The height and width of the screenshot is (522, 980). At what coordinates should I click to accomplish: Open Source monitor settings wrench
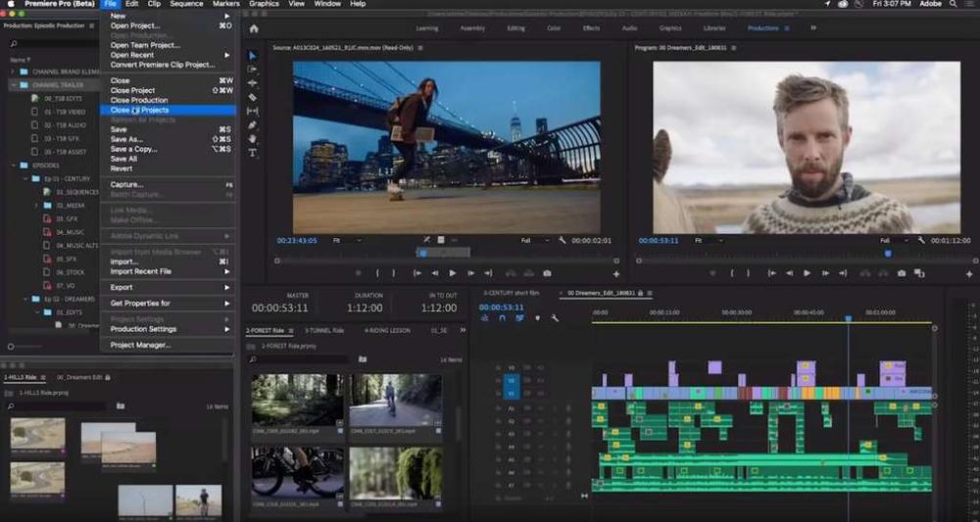point(562,240)
